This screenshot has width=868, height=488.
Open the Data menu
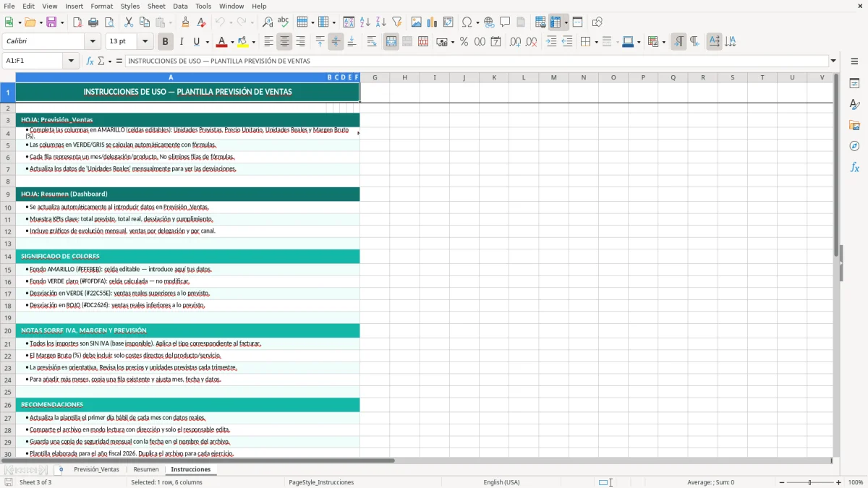(x=180, y=6)
